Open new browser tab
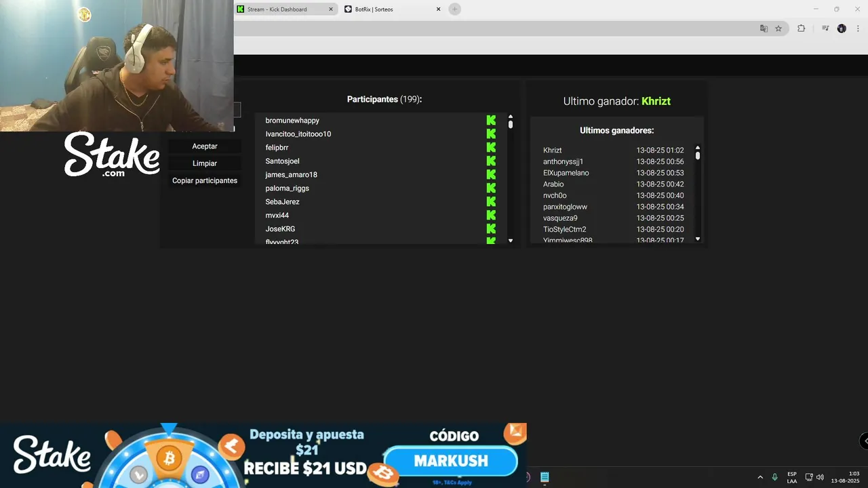 click(455, 9)
